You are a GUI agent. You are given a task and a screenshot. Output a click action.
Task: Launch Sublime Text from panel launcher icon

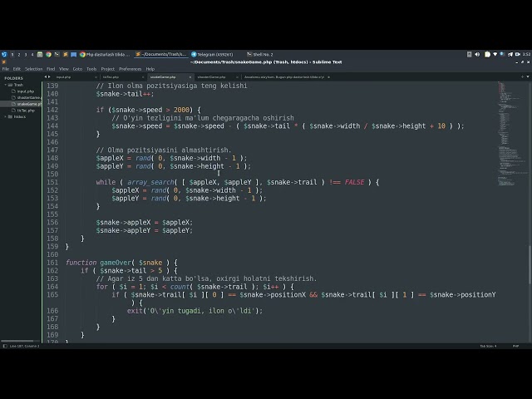[x=66, y=54]
